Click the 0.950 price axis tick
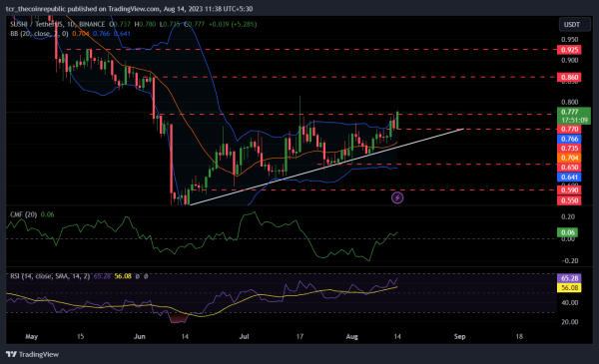 pyautogui.click(x=569, y=39)
